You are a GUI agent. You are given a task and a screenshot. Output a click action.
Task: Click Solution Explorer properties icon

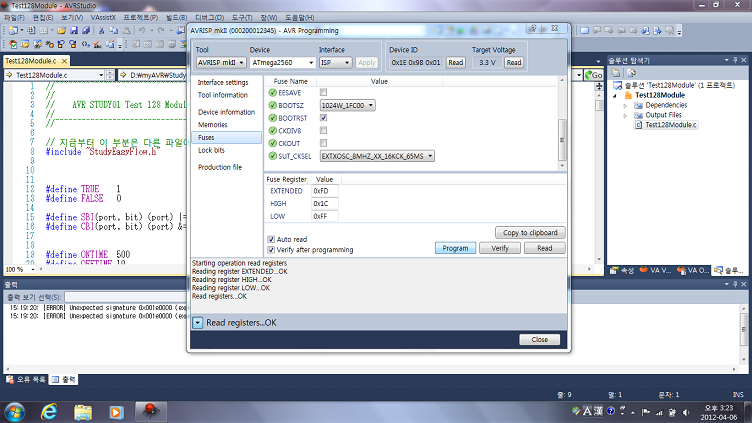point(616,73)
